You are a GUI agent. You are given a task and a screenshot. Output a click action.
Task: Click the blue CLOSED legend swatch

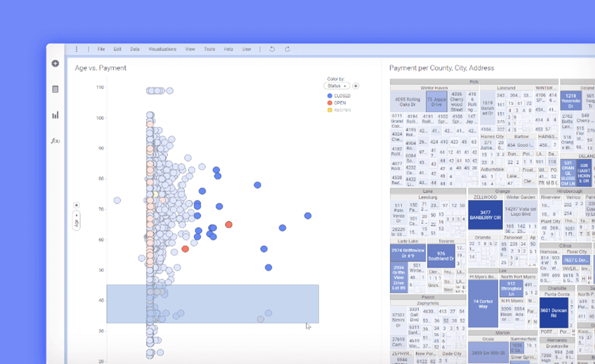click(330, 96)
